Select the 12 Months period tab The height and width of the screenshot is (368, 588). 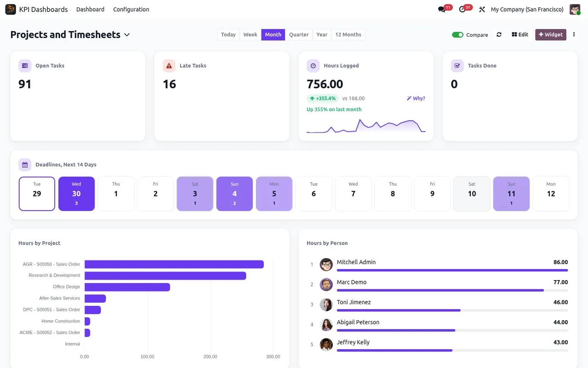(348, 34)
